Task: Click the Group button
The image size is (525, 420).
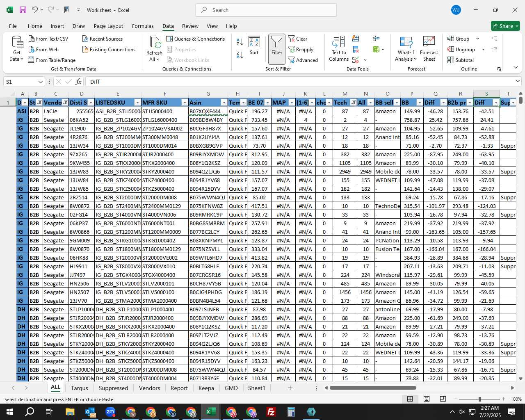Action: tap(459, 39)
